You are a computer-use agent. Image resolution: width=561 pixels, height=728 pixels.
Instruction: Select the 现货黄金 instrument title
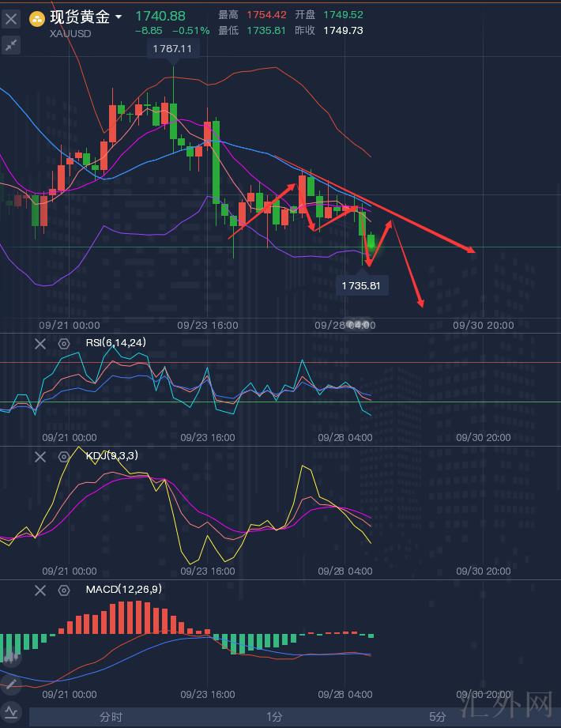tap(80, 17)
